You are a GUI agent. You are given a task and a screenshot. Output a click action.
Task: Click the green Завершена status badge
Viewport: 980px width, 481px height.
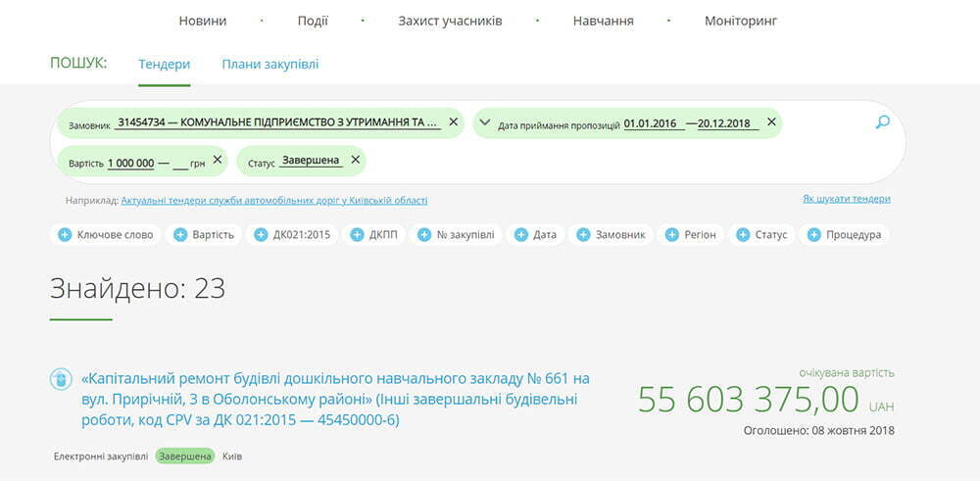point(185,457)
